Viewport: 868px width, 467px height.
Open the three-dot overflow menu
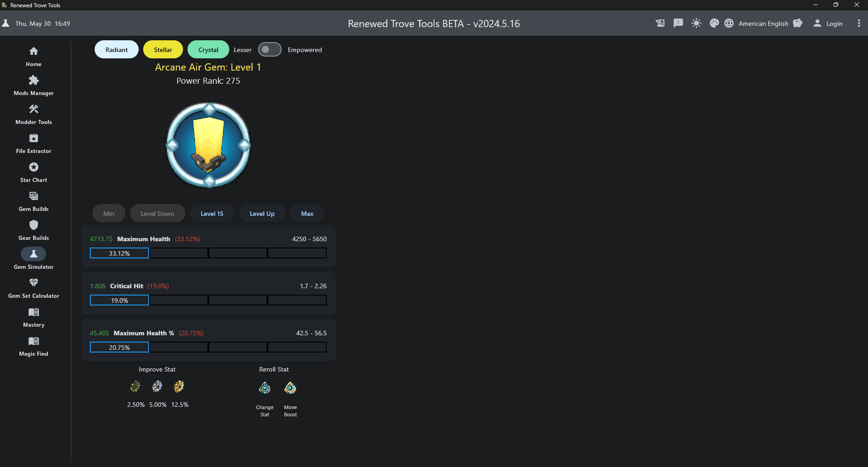coord(859,24)
